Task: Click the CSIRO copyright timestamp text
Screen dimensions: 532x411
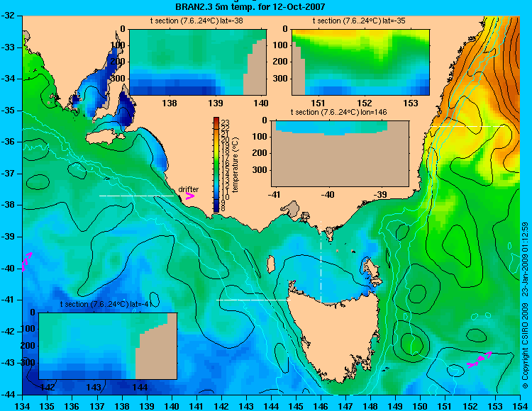Action: point(525,305)
